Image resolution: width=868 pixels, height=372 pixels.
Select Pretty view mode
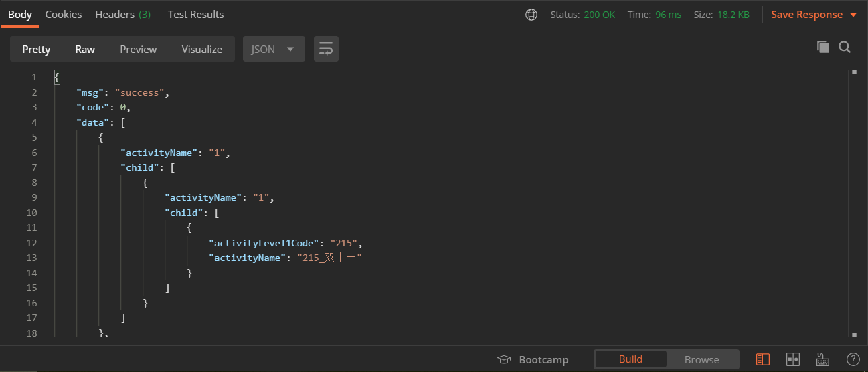click(36, 49)
